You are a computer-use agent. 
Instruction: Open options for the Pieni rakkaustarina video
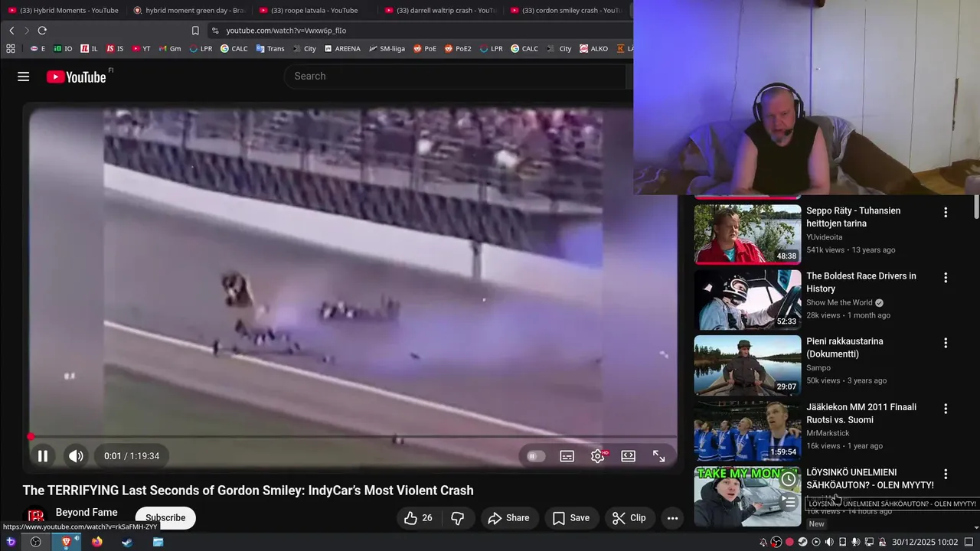[x=946, y=343]
